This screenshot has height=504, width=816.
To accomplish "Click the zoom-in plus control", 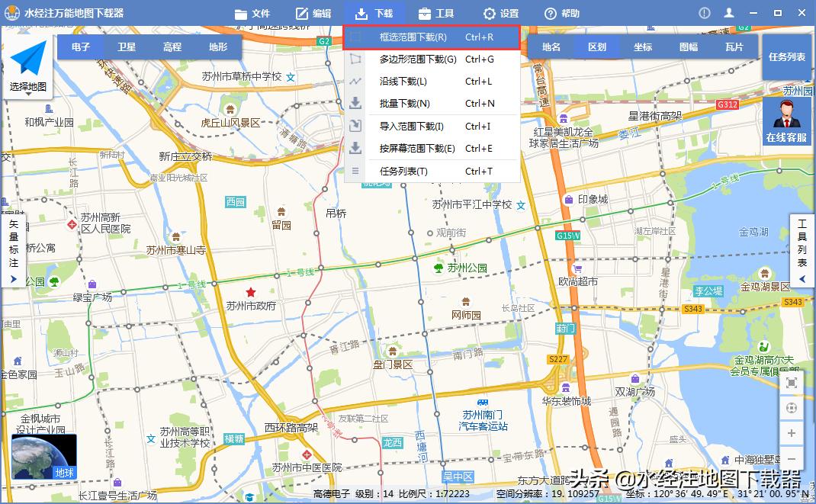I will 792,433.
